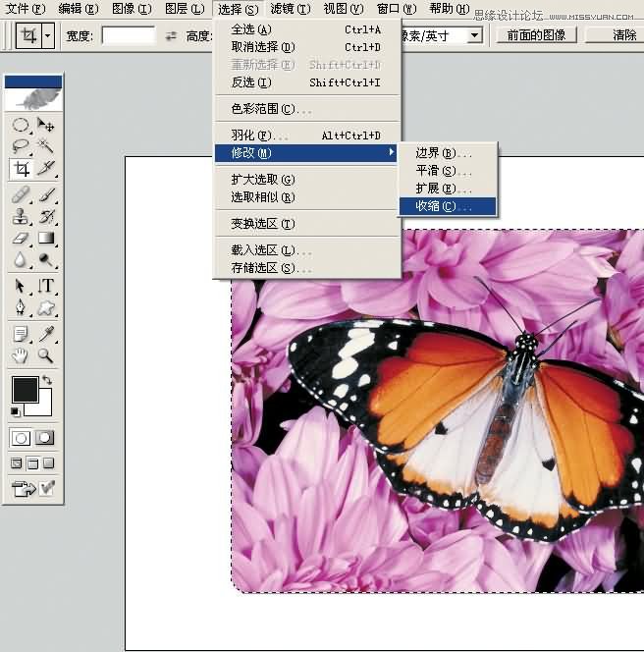Select the Pen tool
This screenshot has height=652, width=644.
click(21, 307)
